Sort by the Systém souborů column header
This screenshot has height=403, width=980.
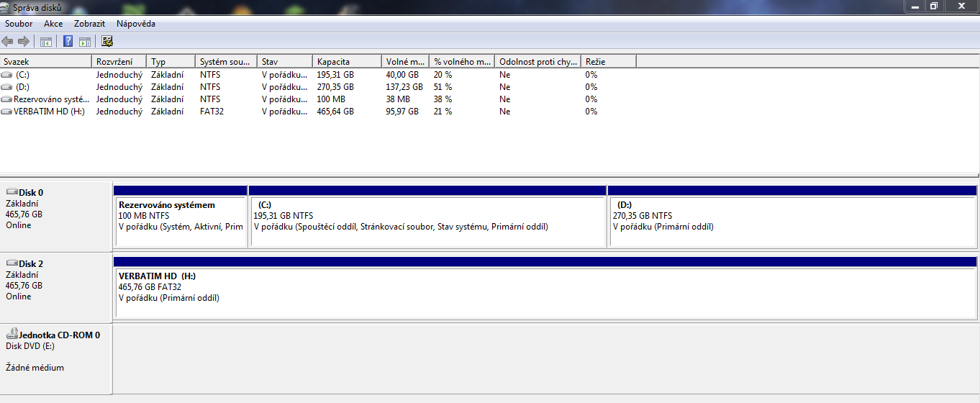[226, 62]
